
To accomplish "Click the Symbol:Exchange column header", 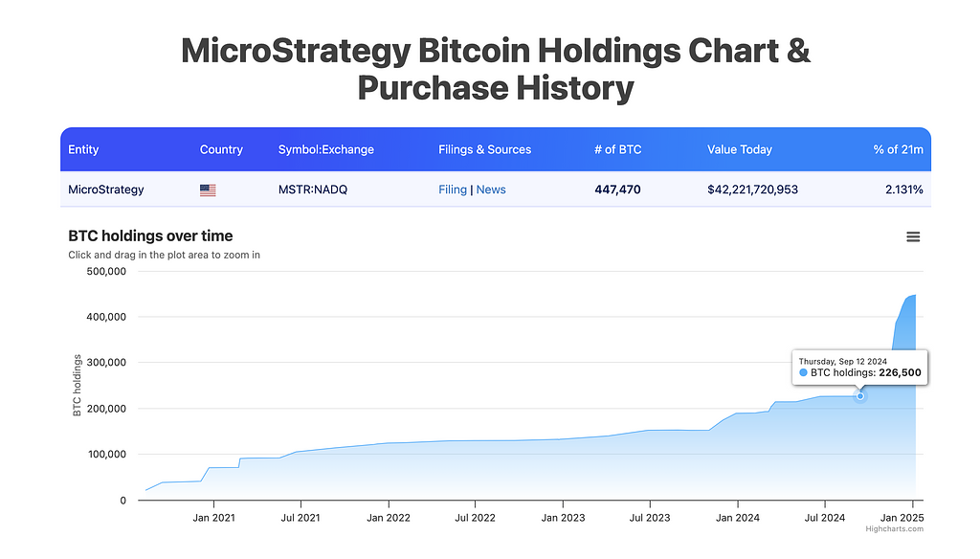I will [325, 149].
